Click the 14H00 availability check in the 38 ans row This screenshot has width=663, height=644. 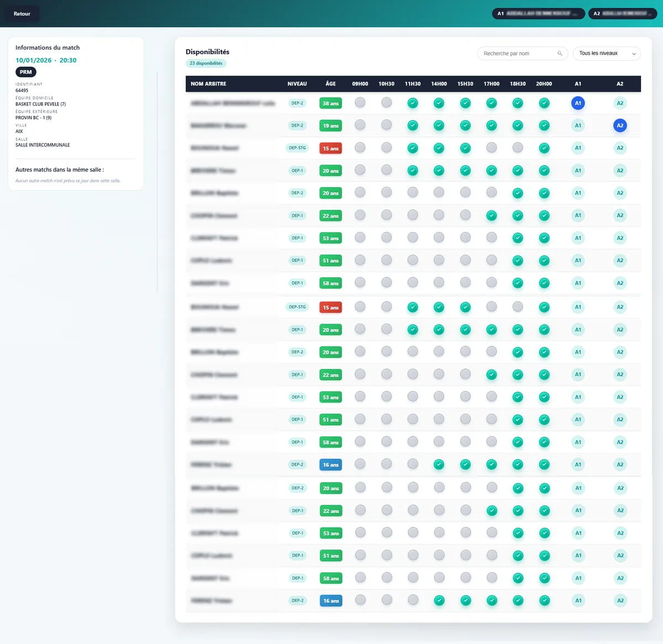point(439,103)
